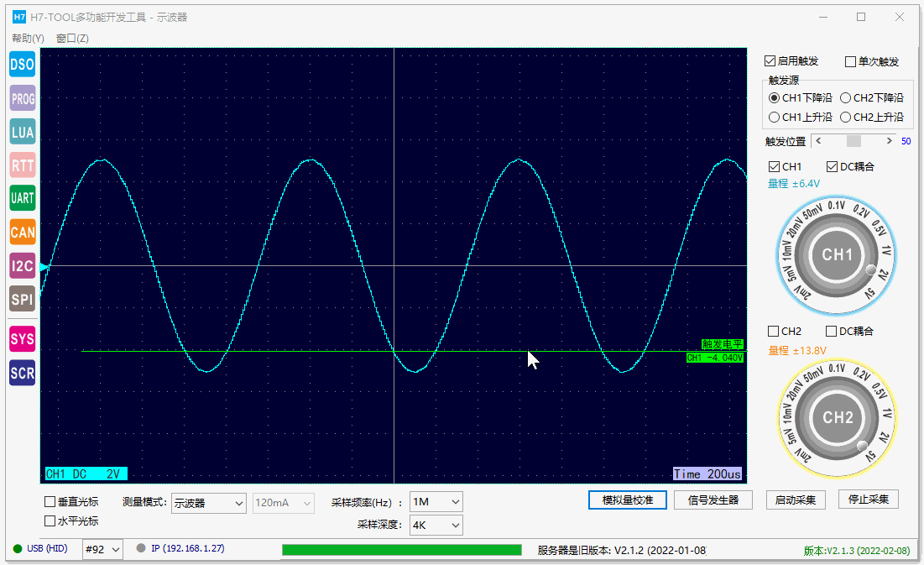This screenshot has height=565, width=924.
Task: Select CH1上升沿 trigger source
Action: [x=801, y=118]
